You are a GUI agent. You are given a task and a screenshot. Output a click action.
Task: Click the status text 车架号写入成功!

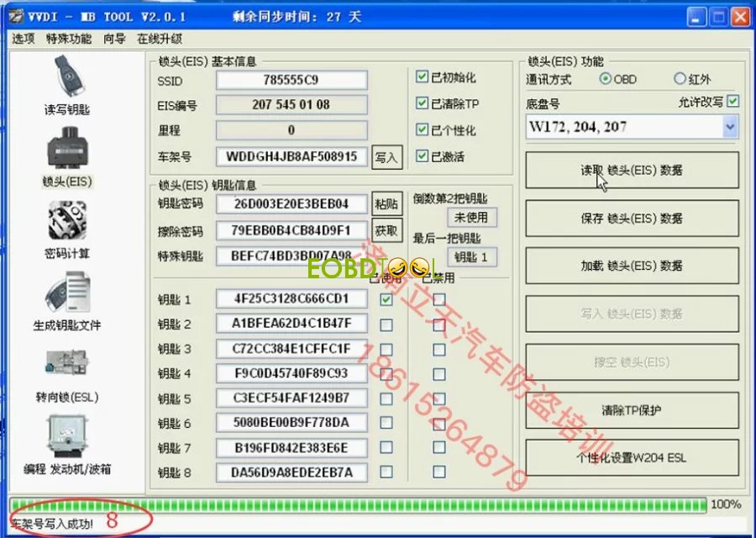pos(51,523)
